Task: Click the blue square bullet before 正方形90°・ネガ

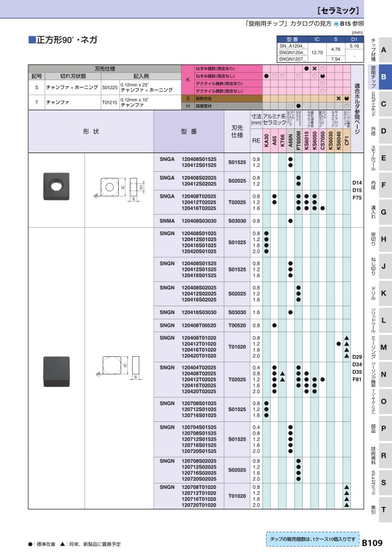Action: (x=32, y=40)
